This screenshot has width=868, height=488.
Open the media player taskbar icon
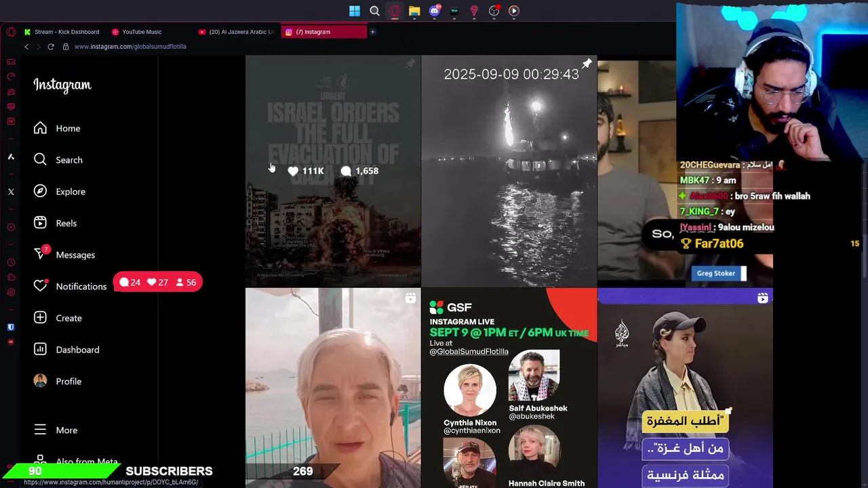(x=514, y=11)
